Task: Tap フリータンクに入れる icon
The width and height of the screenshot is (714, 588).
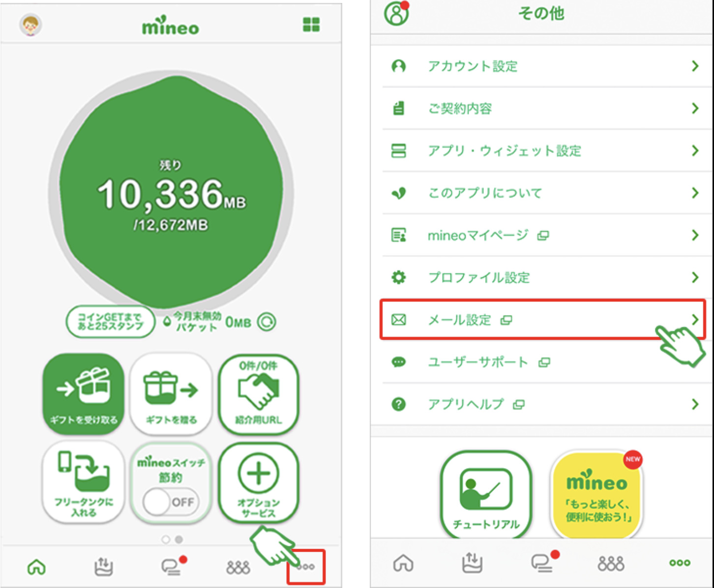Action: [x=83, y=482]
